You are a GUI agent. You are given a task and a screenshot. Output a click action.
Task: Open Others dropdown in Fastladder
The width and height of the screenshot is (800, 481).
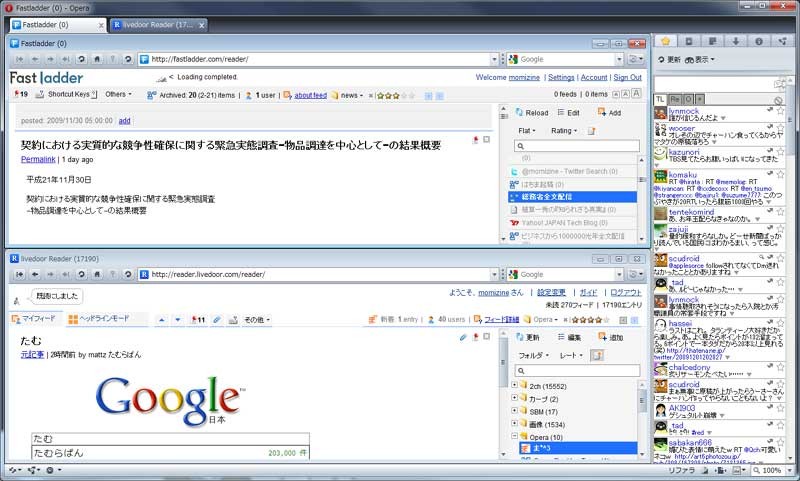point(118,94)
